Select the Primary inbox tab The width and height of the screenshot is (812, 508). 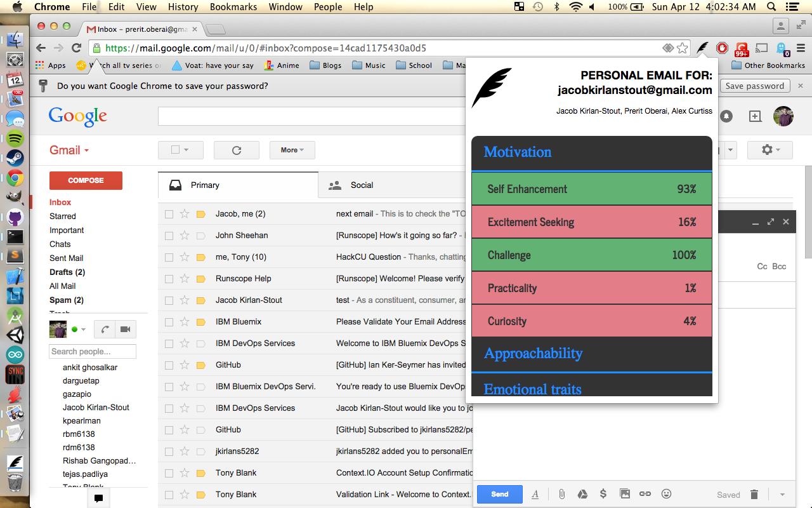pyautogui.click(x=238, y=185)
